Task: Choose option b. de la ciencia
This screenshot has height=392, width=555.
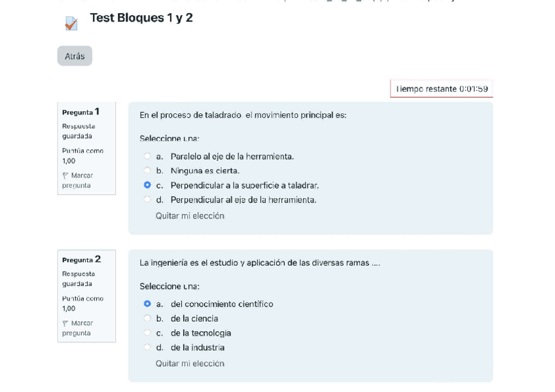Action: [x=148, y=319]
